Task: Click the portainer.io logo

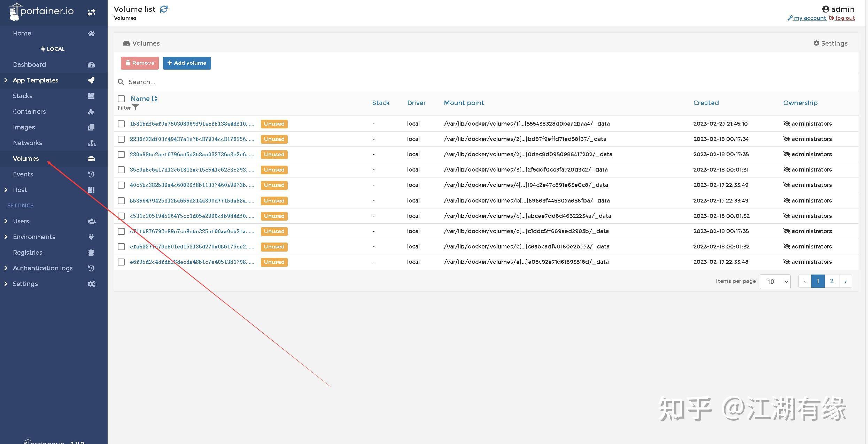Action: [x=41, y=11]
